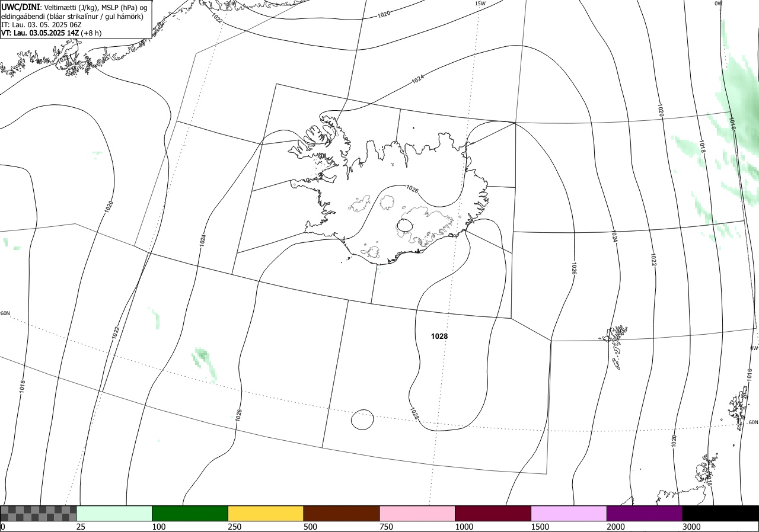Click the "VT: Lau. 03.05.2025 14Z" valid time
Viewport: 759px width, 532px height.
pos(40,33)
